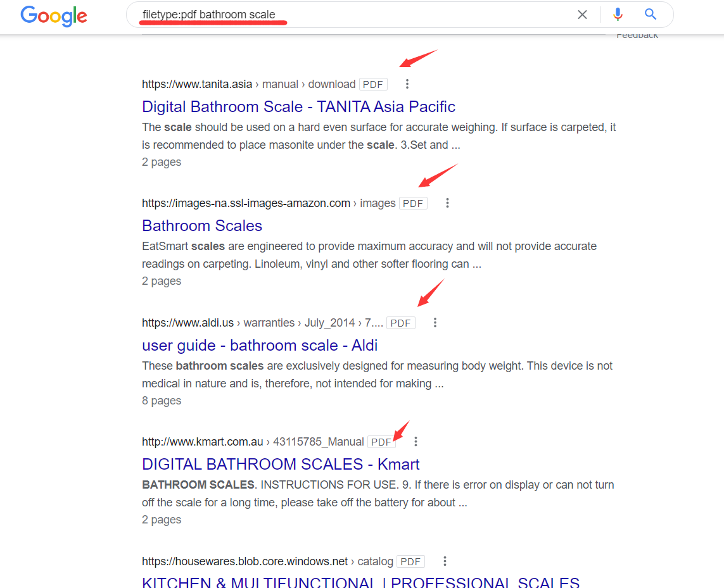This screenshot has height=588, width=724.
Task: Open KITCHEN & MULTIFUNCTIONAL PROFESSIONAL SCALES link
Action: pyautogui.click(x=360, y=582)
